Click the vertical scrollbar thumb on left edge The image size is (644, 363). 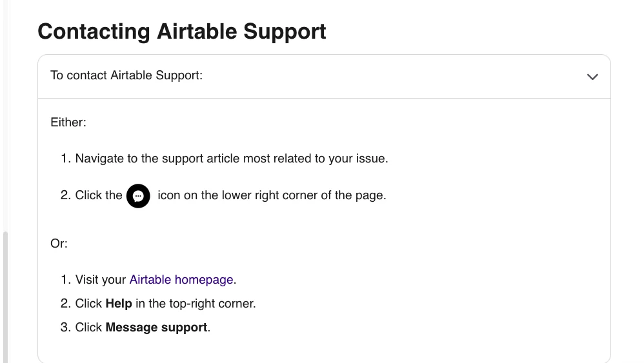pyautogui.click(x=5, y=297)
